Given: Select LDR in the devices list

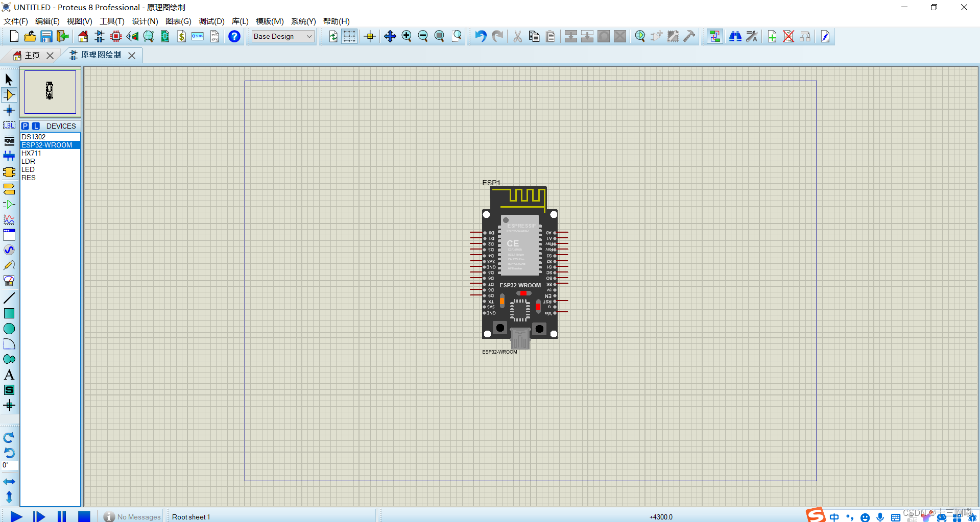Looking at the screenshot, I should (x=50, y=161).
